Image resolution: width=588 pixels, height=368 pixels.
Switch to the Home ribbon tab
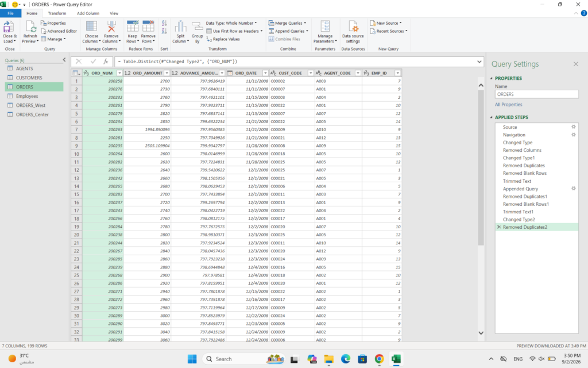coord(32,13)
